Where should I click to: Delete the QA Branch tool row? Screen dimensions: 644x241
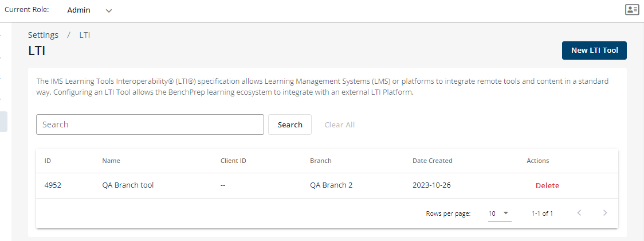pos(547,185)
